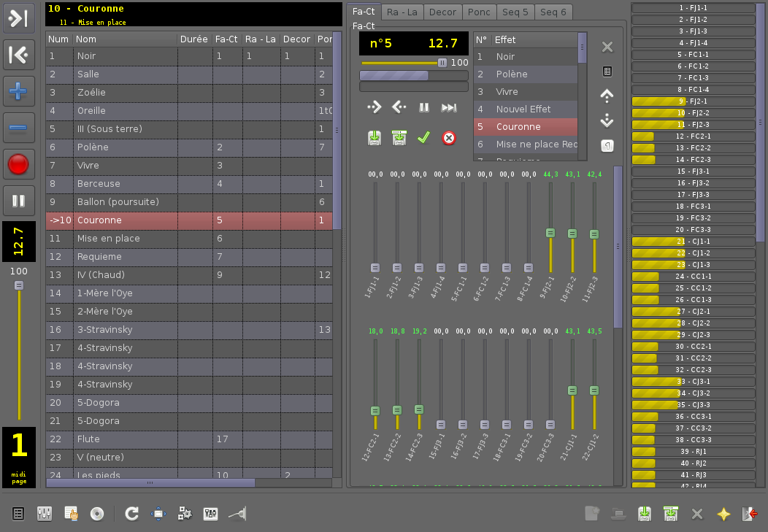Move effect up with the up chevron

pyautogui.click(x=607, y=95)
